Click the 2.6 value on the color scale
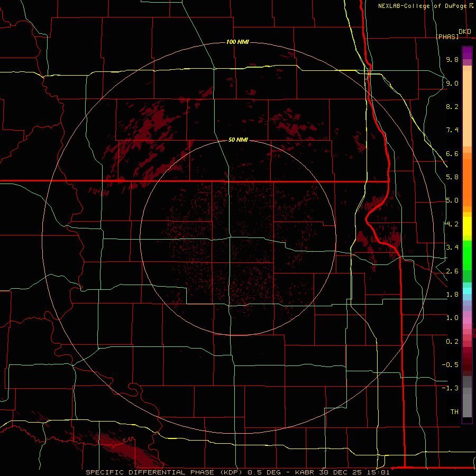The height and width of the screenshot is (476, 476). pos(452,271)
